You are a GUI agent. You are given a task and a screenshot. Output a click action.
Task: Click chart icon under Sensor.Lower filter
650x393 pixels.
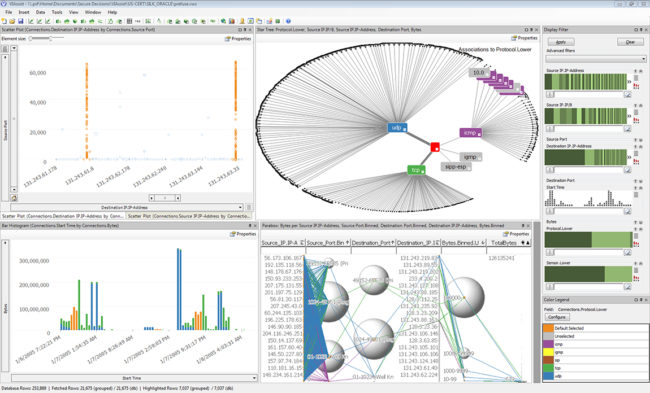(627, 287)
